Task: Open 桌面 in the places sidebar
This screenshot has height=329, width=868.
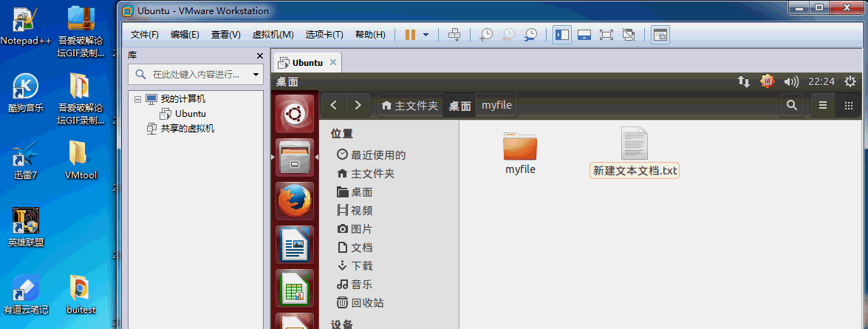Action: pos(355,192)
